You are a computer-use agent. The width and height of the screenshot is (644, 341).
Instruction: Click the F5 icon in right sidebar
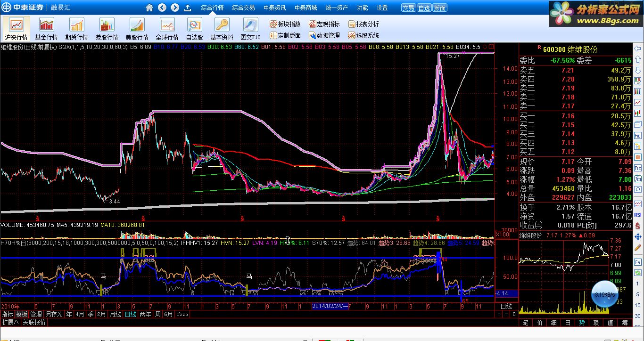pos(637,263)
